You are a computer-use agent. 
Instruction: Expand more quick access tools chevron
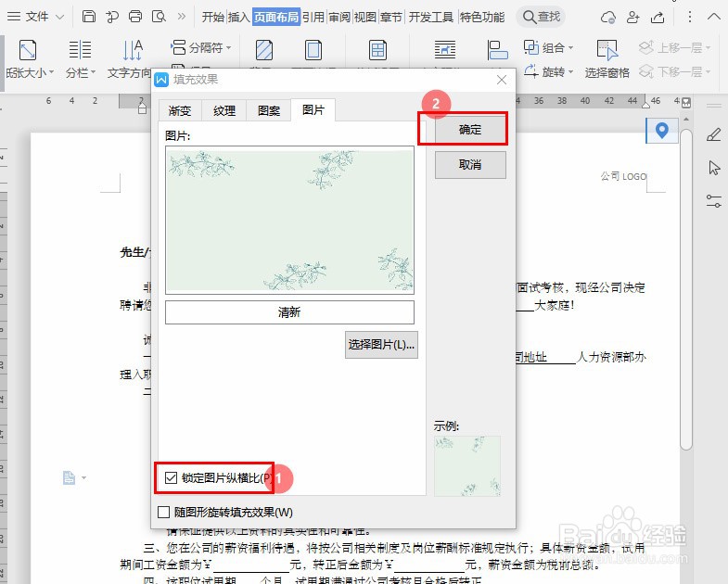pyautogui.click(x=182, y=17)
